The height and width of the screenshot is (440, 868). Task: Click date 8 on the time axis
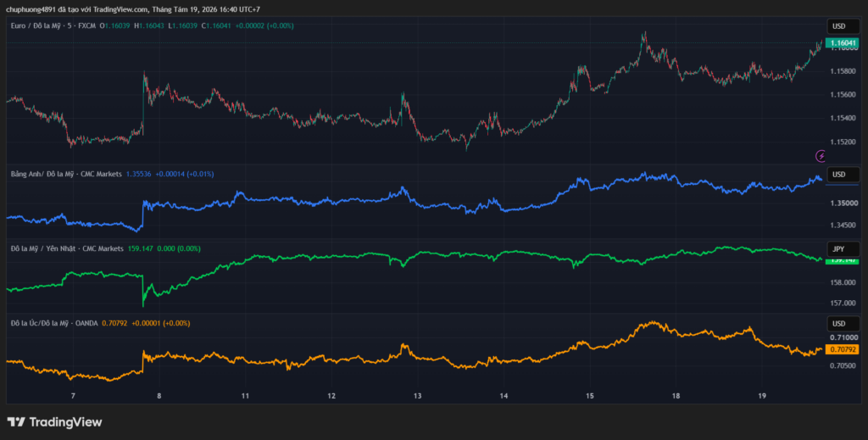(x=159, y=396)
